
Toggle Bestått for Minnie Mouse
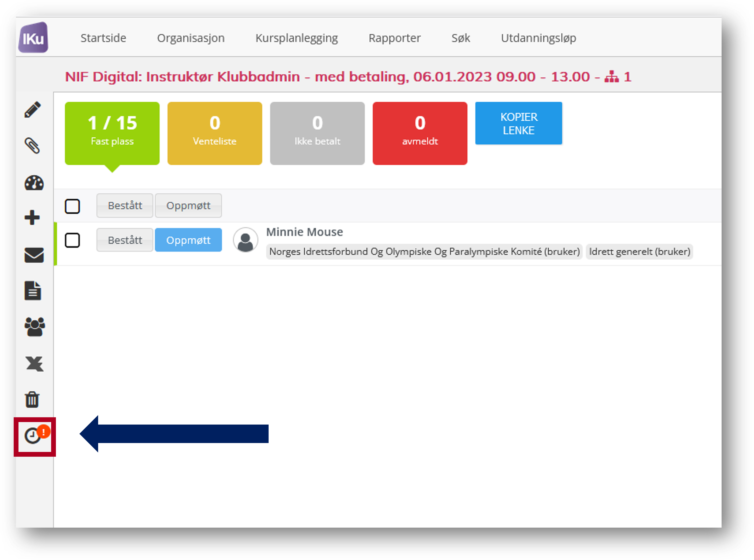point(125,240)
